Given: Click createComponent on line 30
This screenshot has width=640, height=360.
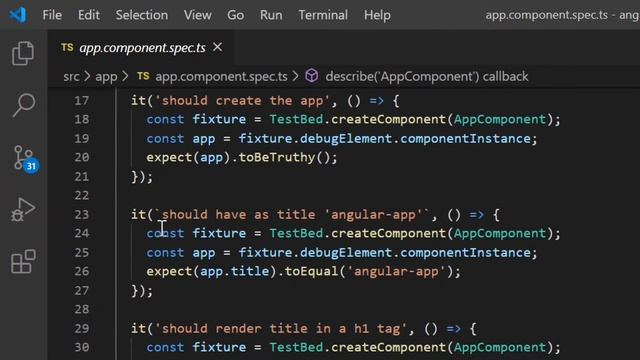Looking at the screenshot, I should [388, 347].
